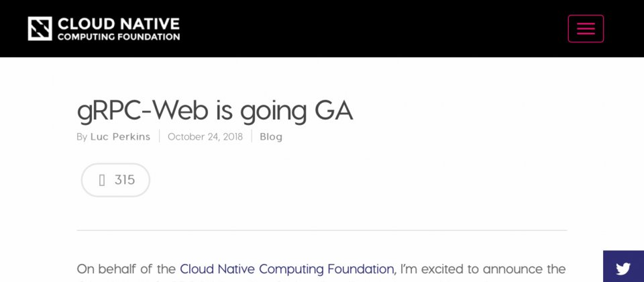
Task: Go to the Blog category link
Action: pos(271,136)
